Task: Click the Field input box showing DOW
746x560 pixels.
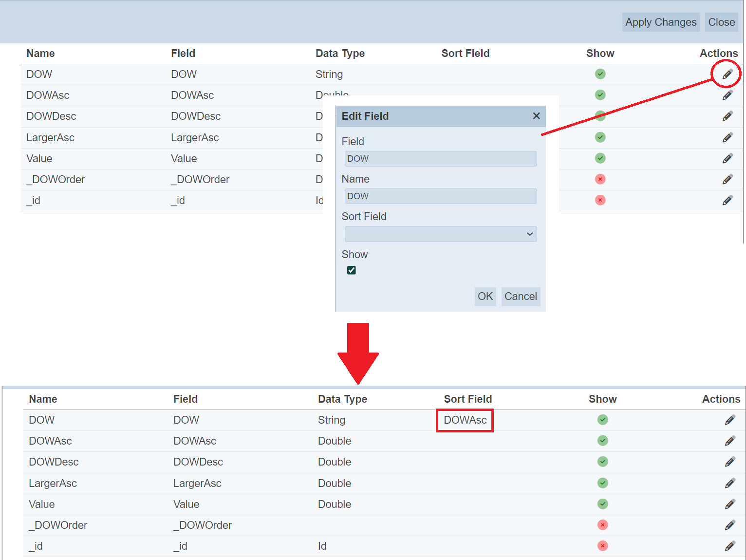Action: pos(440,159)
